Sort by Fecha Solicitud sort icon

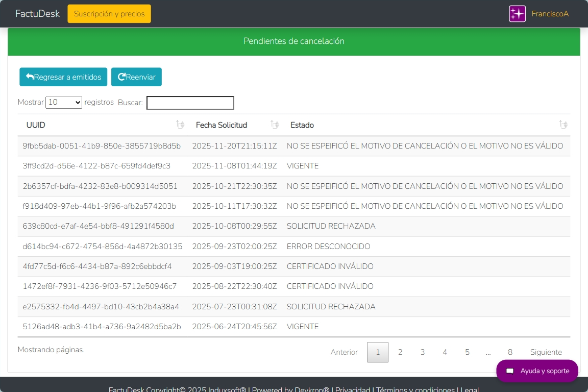[275, 125]
